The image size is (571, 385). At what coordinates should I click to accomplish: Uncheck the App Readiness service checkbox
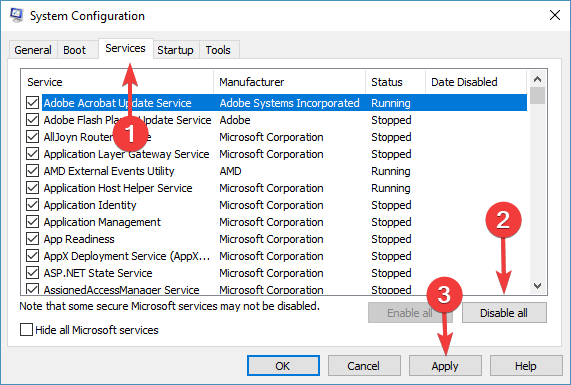click(x=32, y=239)
